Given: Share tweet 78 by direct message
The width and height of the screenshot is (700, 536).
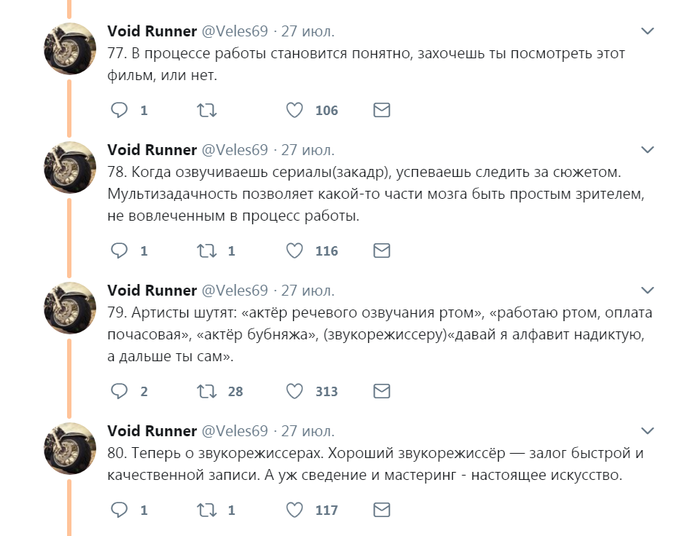Looking at the screenshot, I should 381,251.
